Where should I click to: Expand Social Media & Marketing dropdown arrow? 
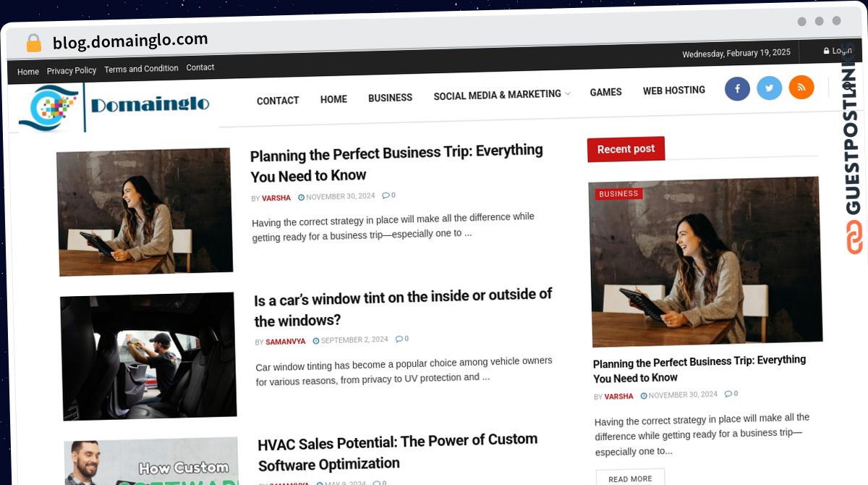coord(568,94)
